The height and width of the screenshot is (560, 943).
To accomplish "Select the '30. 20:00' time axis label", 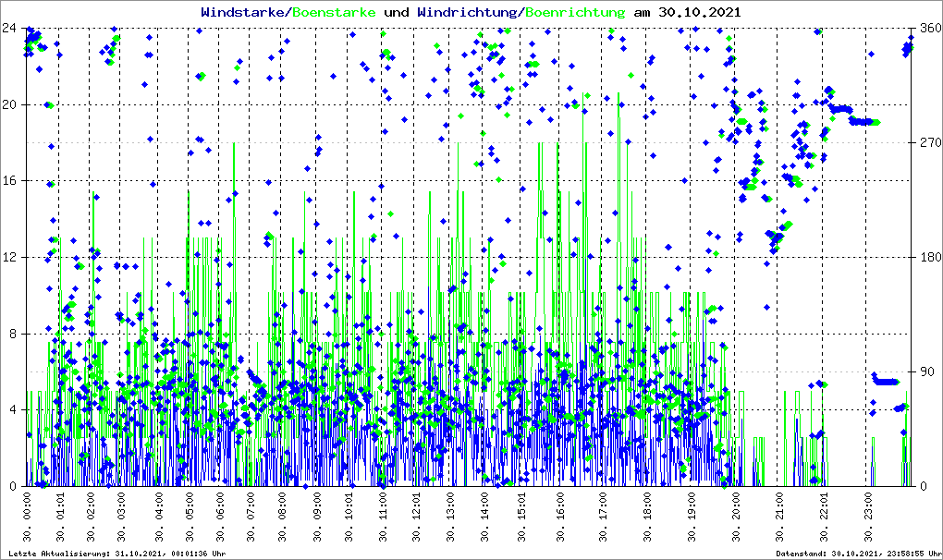I will click(738, 518).
